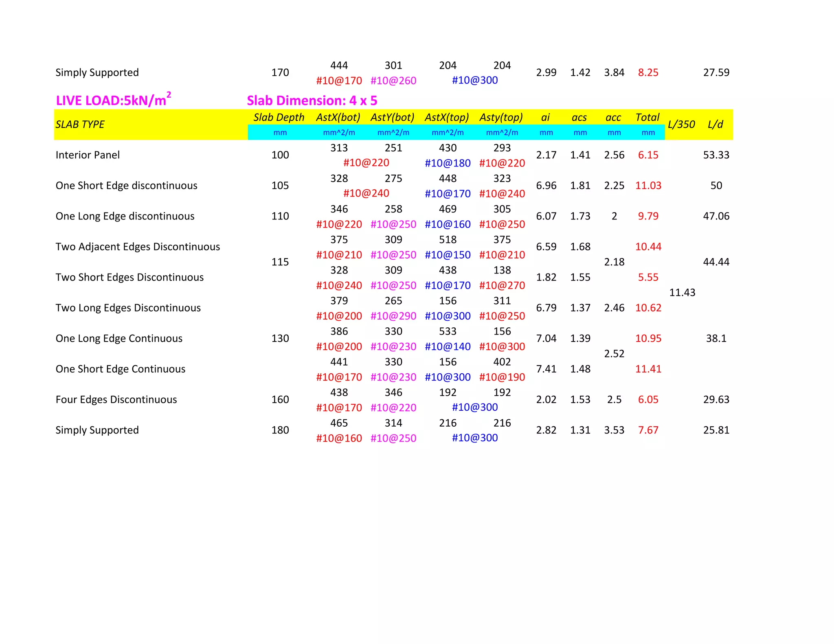Select the red total value 11.03
Viewport: 834px width, 644px height.
click(x=648, y=186)
